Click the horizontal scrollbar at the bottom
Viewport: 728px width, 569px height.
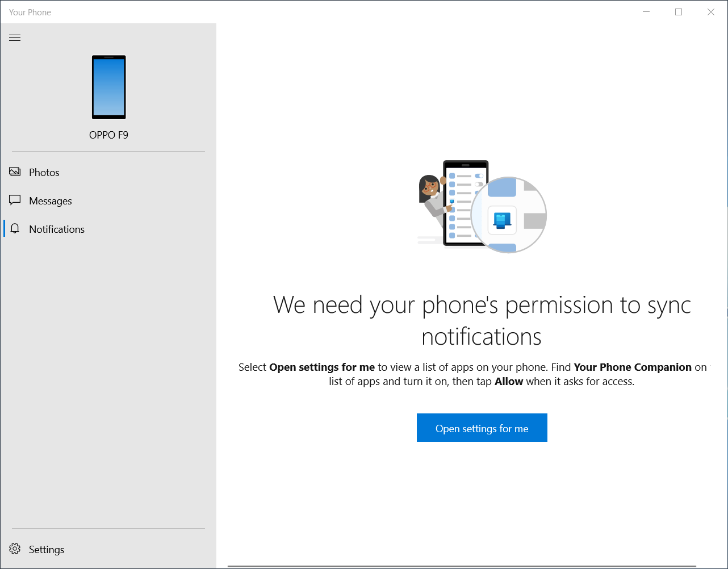click(x=461, y=566)
